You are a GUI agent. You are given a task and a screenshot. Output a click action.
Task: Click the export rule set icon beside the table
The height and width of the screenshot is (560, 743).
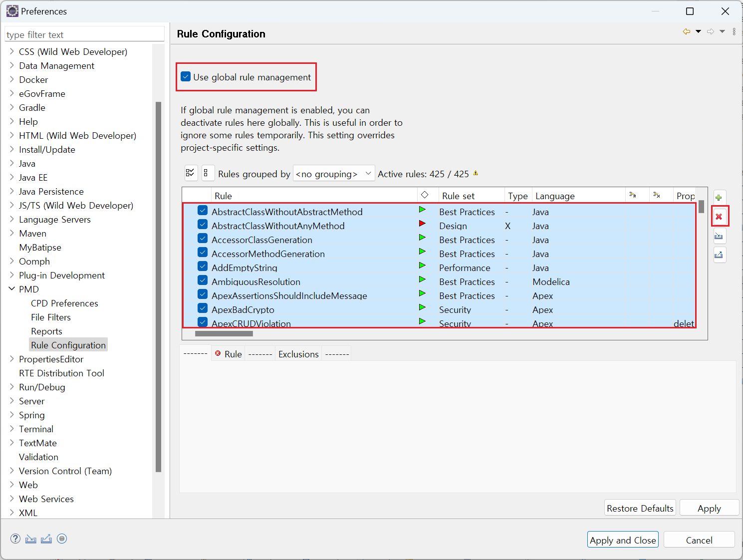(x=719, y=255)
